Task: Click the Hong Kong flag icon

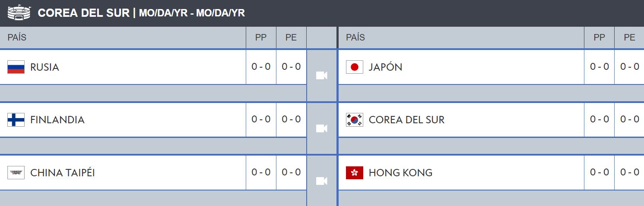Action: (355, 173)
